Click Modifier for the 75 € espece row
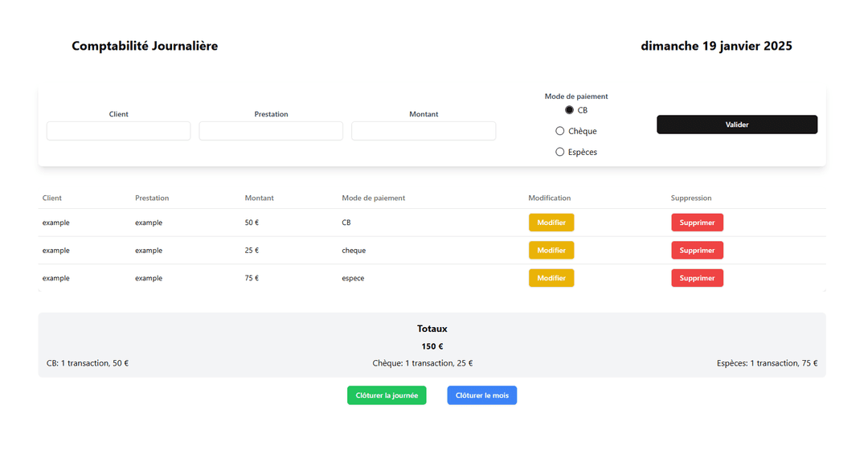Screen dimensions: 868x470 (551, 278)
